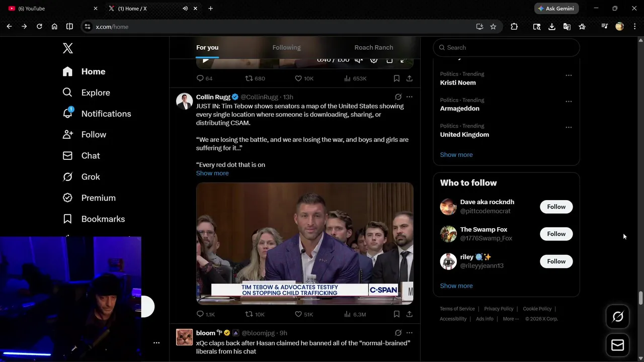Image resolution: width=644 pixels, height=362 pixels.
Task: Open Premium from the sidebar
Action: (89, 198)
